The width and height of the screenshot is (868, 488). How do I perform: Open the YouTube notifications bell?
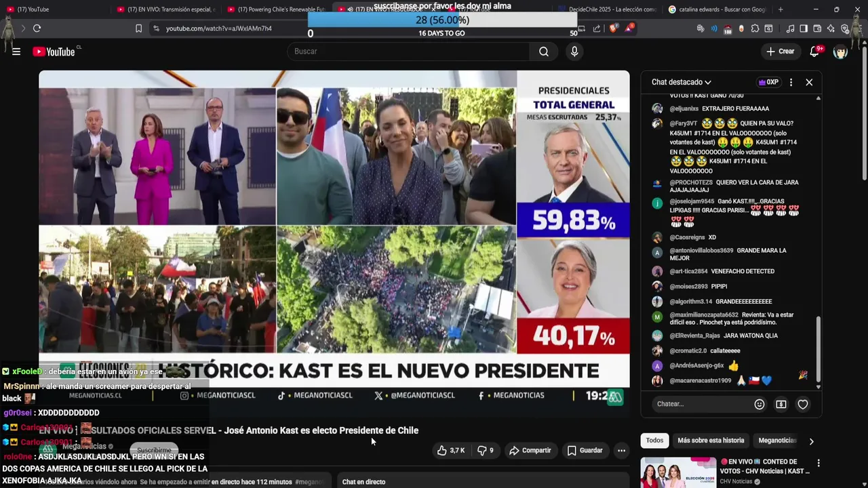click(814, 52)
